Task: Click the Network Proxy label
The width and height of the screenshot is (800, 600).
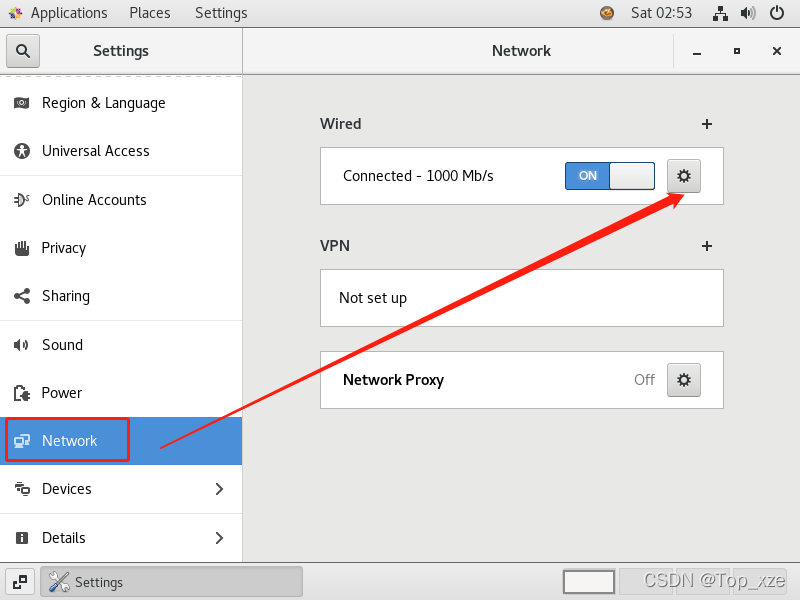Action: point(393,380)
